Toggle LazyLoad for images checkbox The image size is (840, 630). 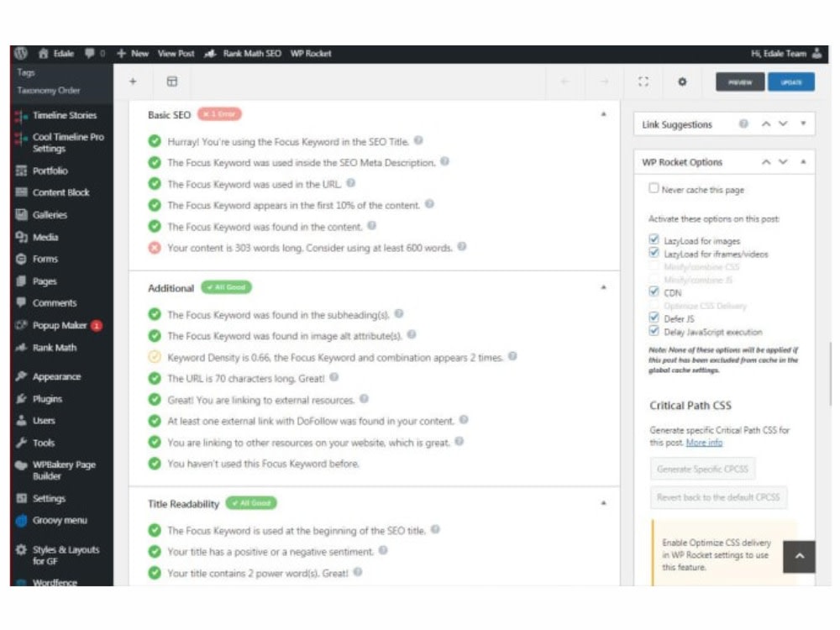click(x=654, y=239)
